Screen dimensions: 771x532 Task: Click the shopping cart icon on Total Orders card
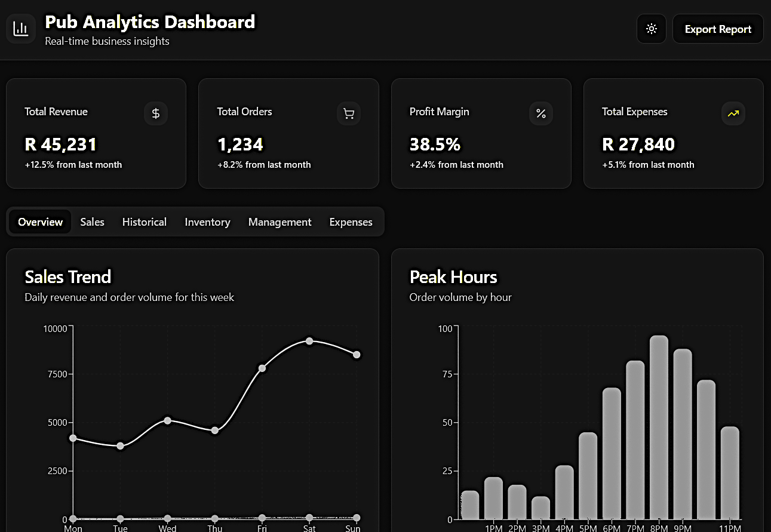[348, 113]
